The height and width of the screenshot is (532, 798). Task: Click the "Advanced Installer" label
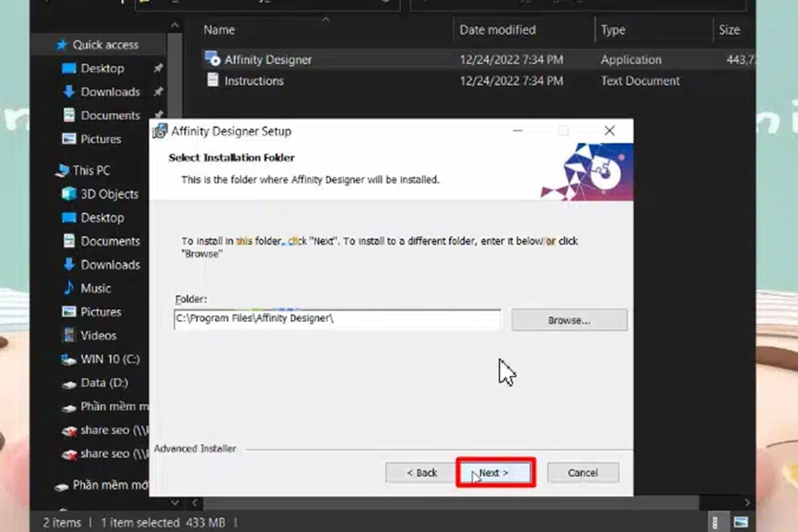coord(195,449)
